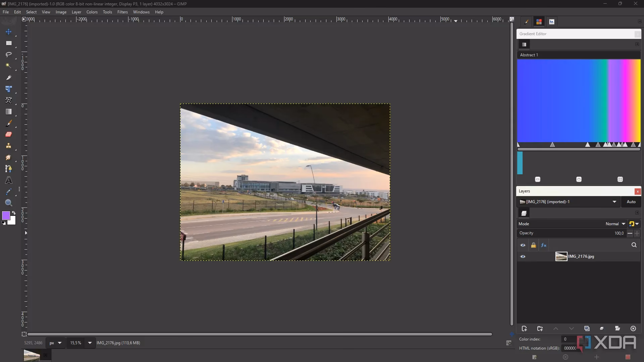
Task: Click the Auto button in Layers panel
Action: click(x=631, y=202)
